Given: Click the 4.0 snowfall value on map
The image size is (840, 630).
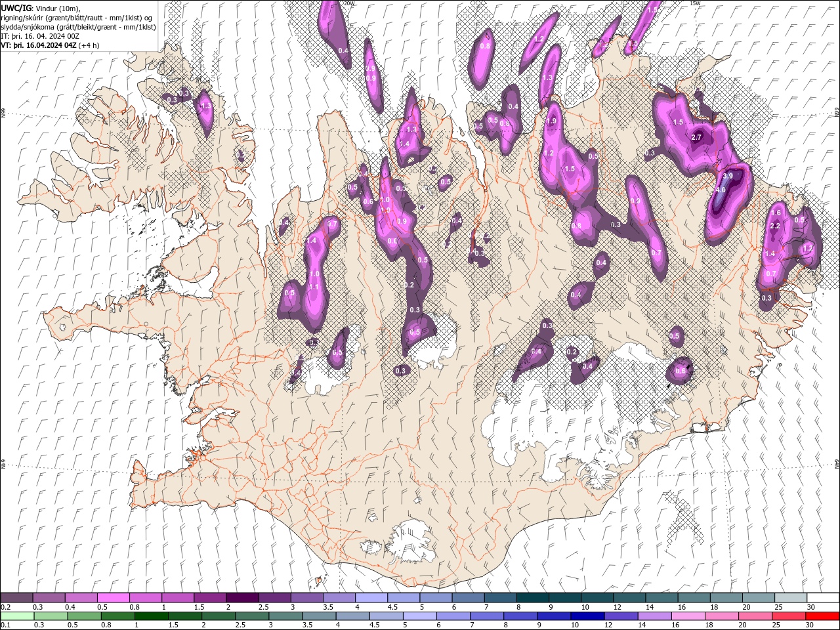Looking at the screenshot, I should coord(720,190).
